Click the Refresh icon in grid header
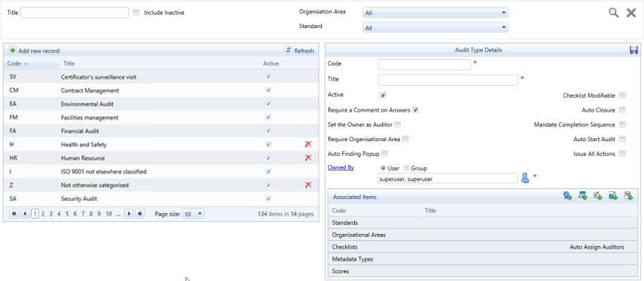 (x=288, y=50)
